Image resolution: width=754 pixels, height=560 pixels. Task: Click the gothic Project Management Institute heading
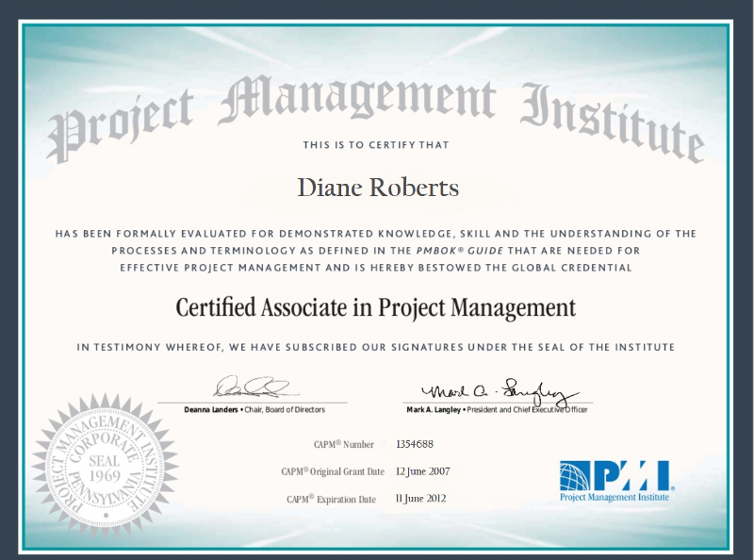(x=376, y=111)
